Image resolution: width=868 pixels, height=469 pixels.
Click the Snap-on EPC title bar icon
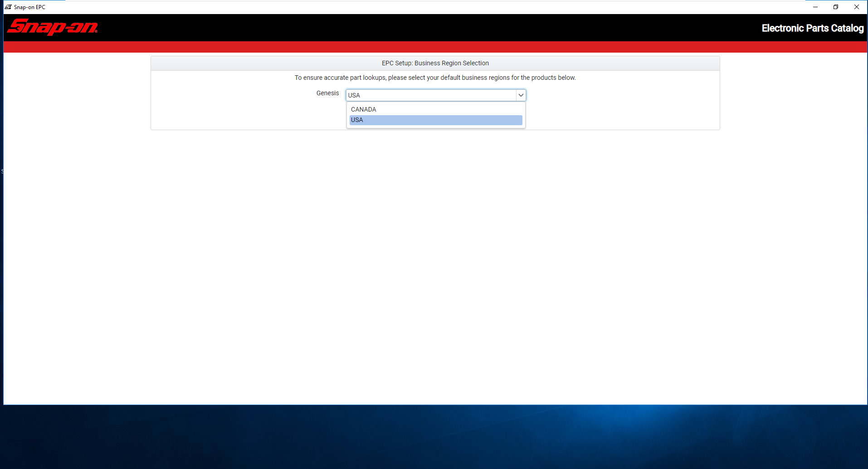pyautogui.click(x=8, y=7)
